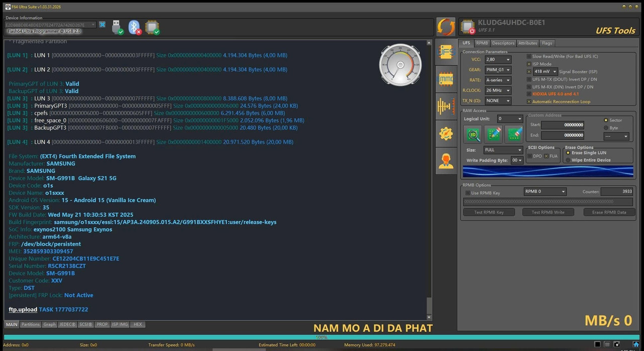This screenshot has height=351, width=644.
Task: Click the Erase RPMB Data button
Action: (609, 212)
